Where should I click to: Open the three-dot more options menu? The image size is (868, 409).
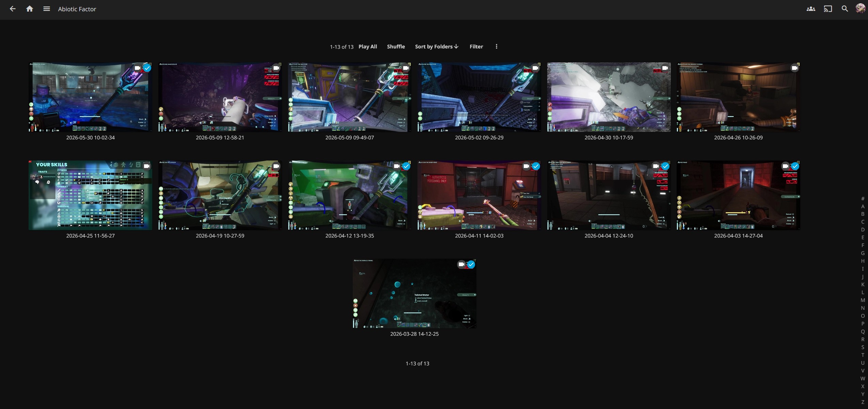coord(496,46)
